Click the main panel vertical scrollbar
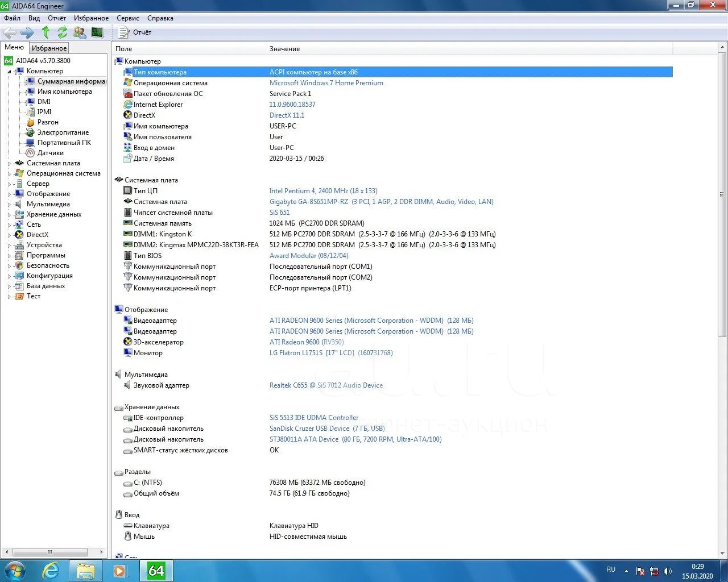Viewport: 728px width, 582px height. click(x=722, y=194)
